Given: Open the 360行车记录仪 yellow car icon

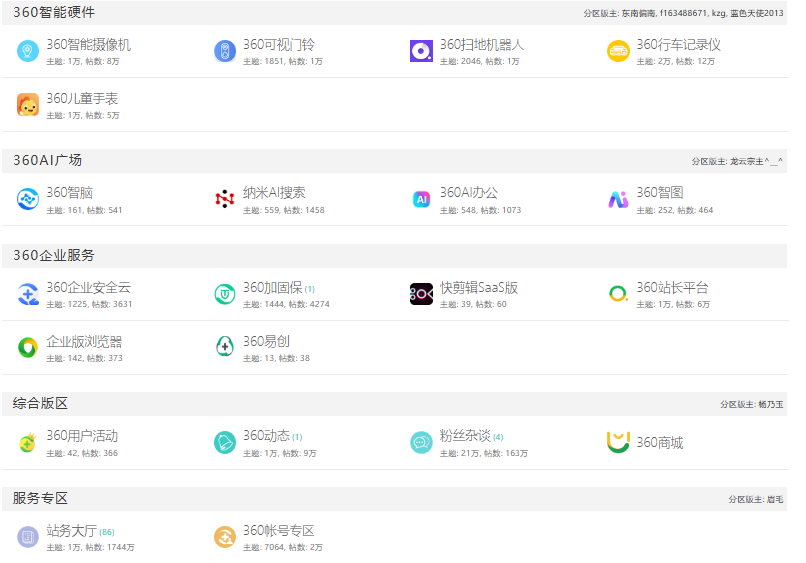Looking at the screenshot, I should [618, 51].
